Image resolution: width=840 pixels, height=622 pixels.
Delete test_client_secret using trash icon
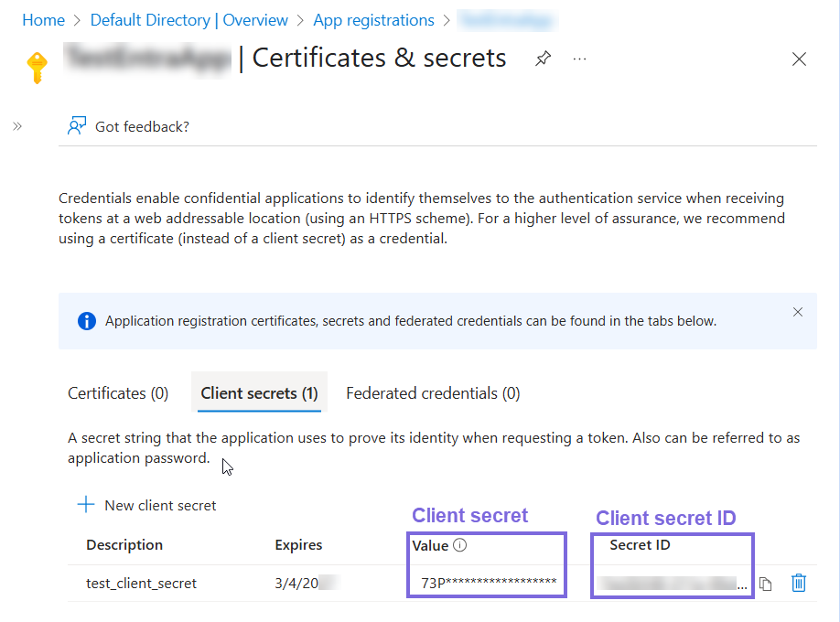tap(799, 583)
